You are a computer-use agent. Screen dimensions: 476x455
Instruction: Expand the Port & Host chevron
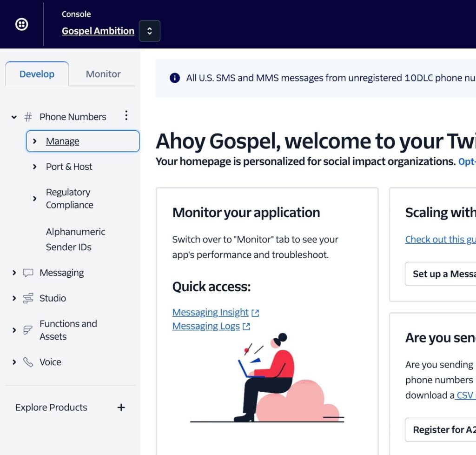point(35,167)
